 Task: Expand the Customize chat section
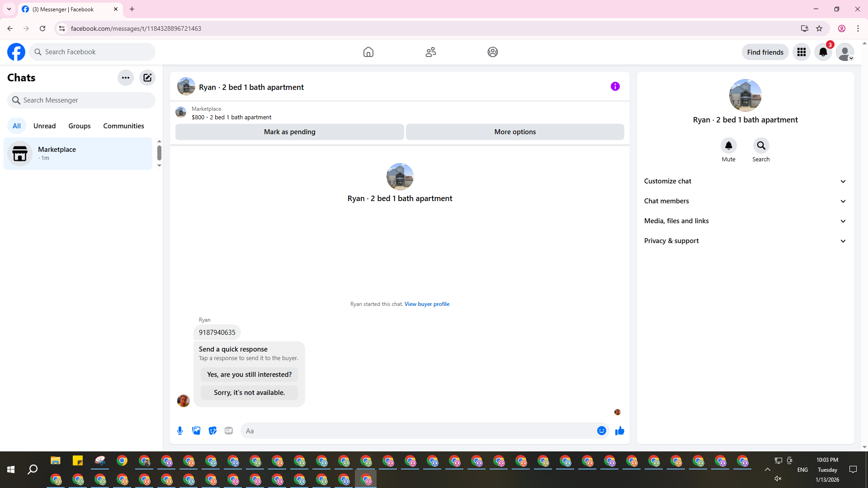tap(745, 181)
